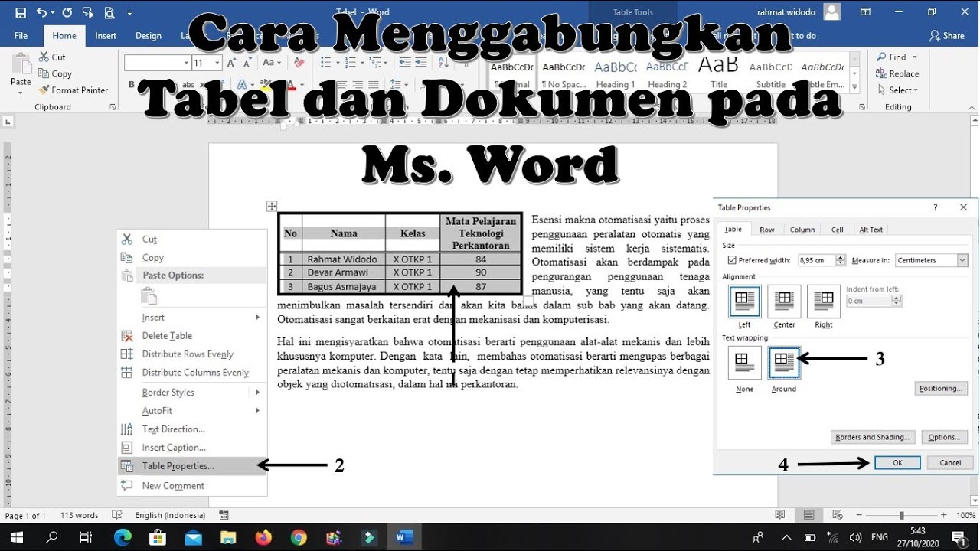980x551 pixels.
Task: Click the Redo (repeat) icon
Action: click(x=67, y=12)
